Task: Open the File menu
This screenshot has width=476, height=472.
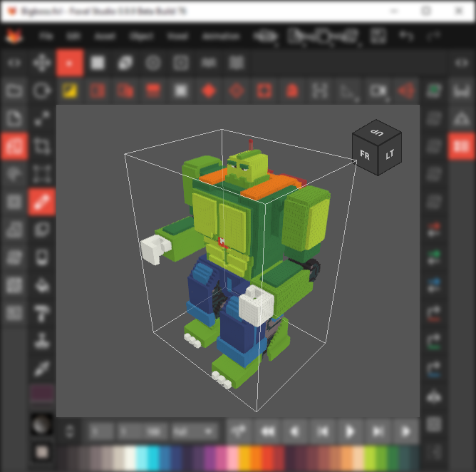Action: coord(46,36)
